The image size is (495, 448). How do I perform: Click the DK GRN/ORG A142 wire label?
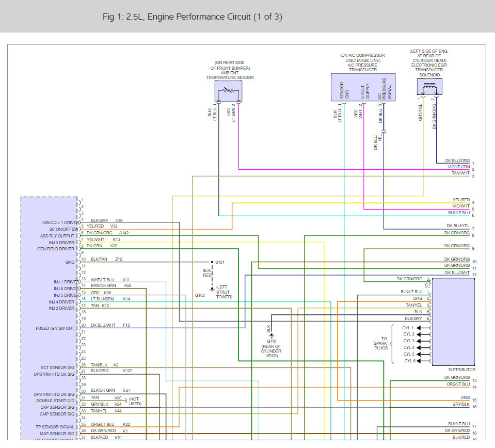pos(108,233)
